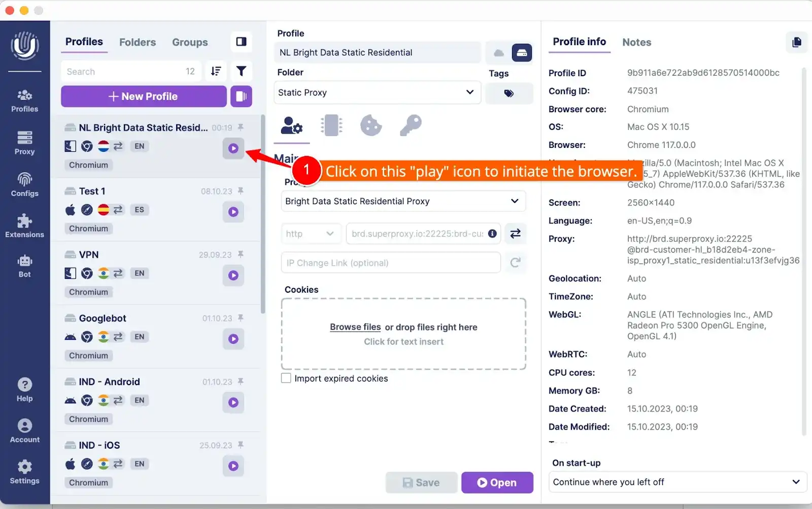Click the profile list scrollbar

coord(263,213)
